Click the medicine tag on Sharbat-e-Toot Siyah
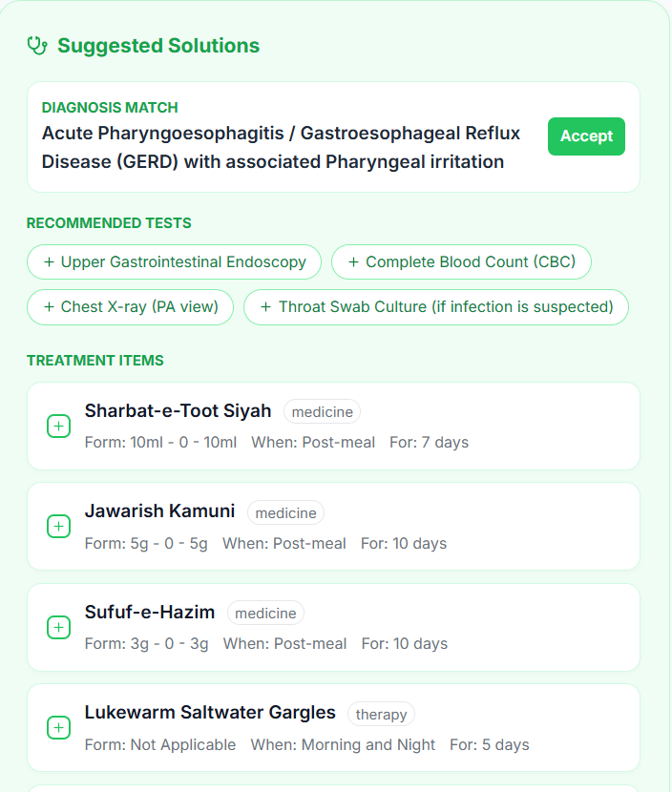The height and width of the screenshot is (792, 672). pyautogui.click(x=322, y=412)
